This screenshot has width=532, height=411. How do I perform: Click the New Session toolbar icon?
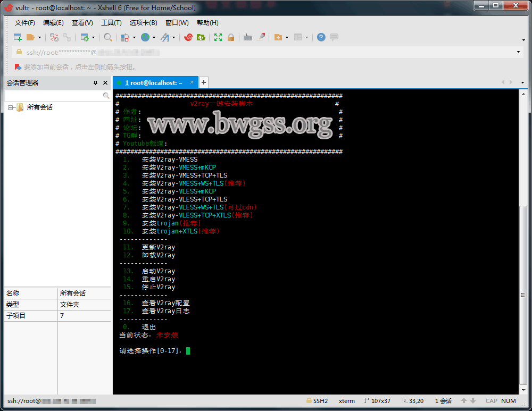(x=18, y=37)
